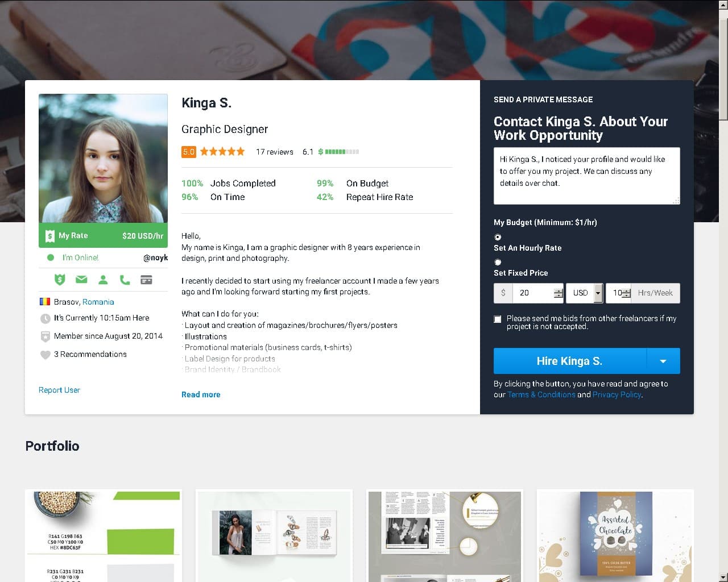Viewport: 728px width, 582px height.
Task: Click the phone verified icon
Action: (x=125, y=280)
